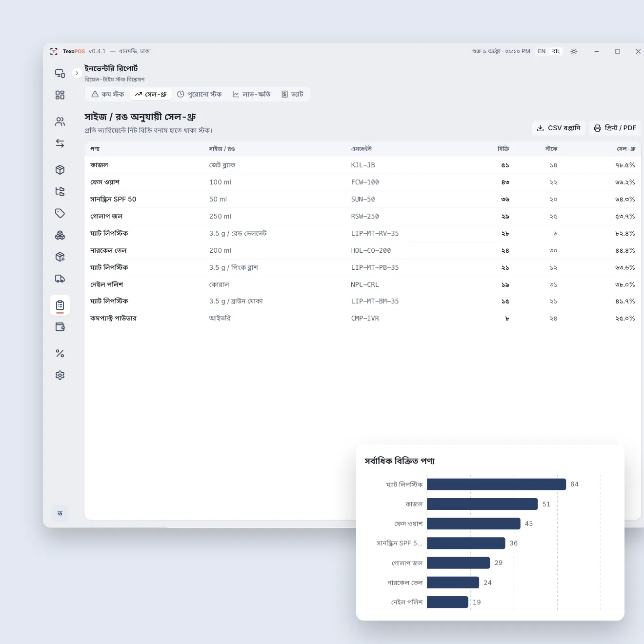Click the পণ্য column header
The image size is (644, 644).
click(95, 149)
